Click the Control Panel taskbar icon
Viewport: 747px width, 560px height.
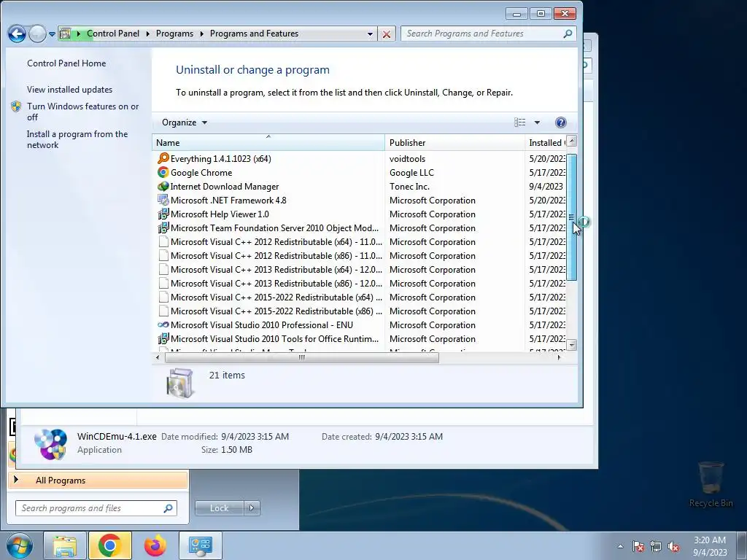pos(200,545)
